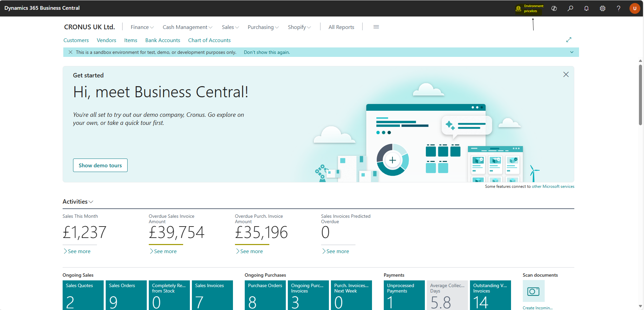Click See more under Overdue Sales Invoice Amount

[x=163, y=251]
